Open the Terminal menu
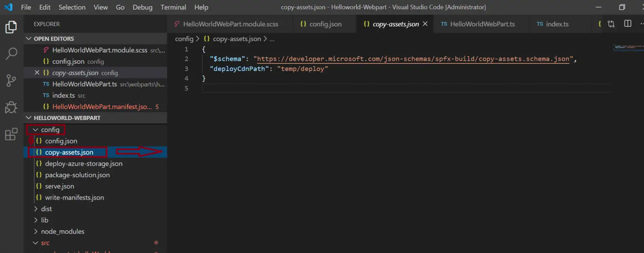644x253 pixels. pyautogui.click(x=173, y=7)
